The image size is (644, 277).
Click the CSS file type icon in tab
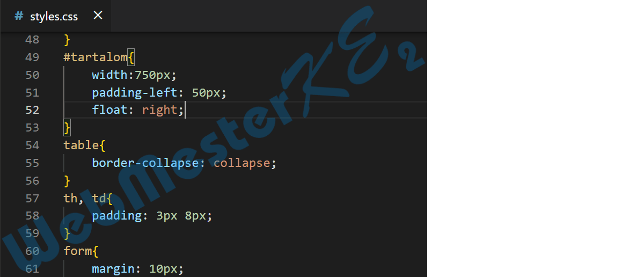pyautogui.click(x=19, y=16)
